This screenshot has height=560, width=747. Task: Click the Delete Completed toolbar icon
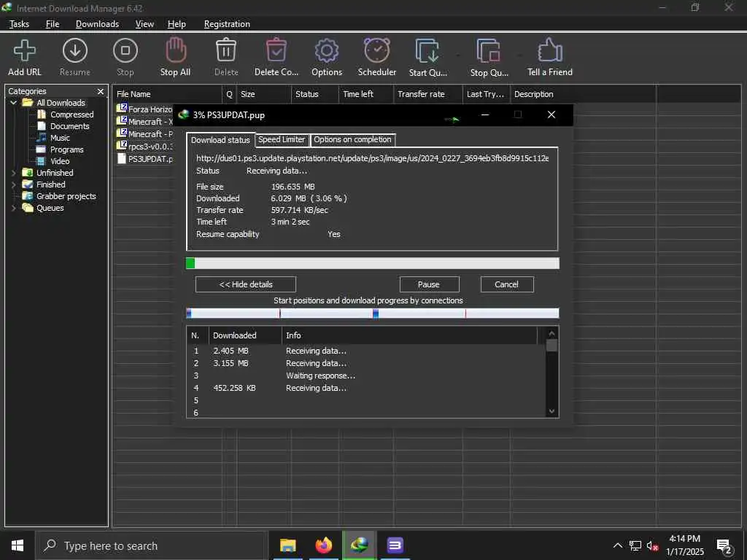point(276,50)
